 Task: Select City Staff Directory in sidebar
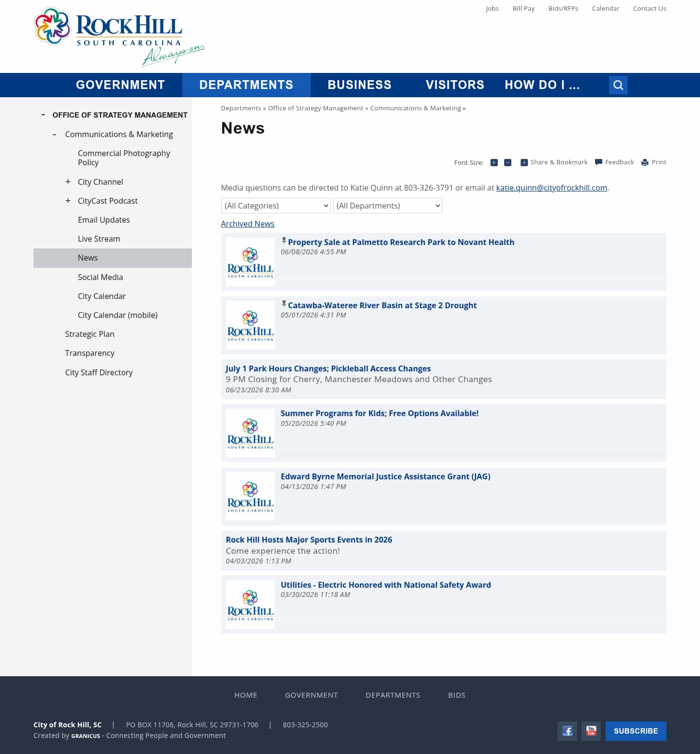tap(99, 372)
